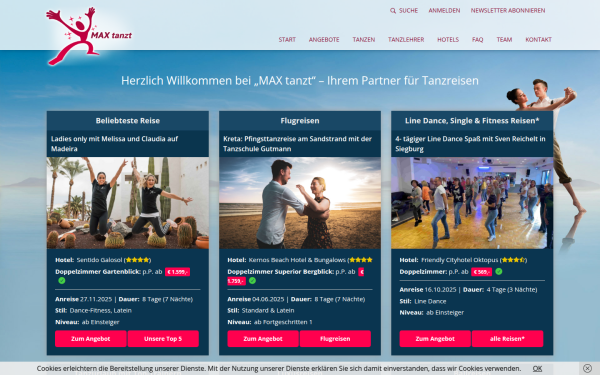Click Zum Angebot for the Kreta trip

pos(263,339)
